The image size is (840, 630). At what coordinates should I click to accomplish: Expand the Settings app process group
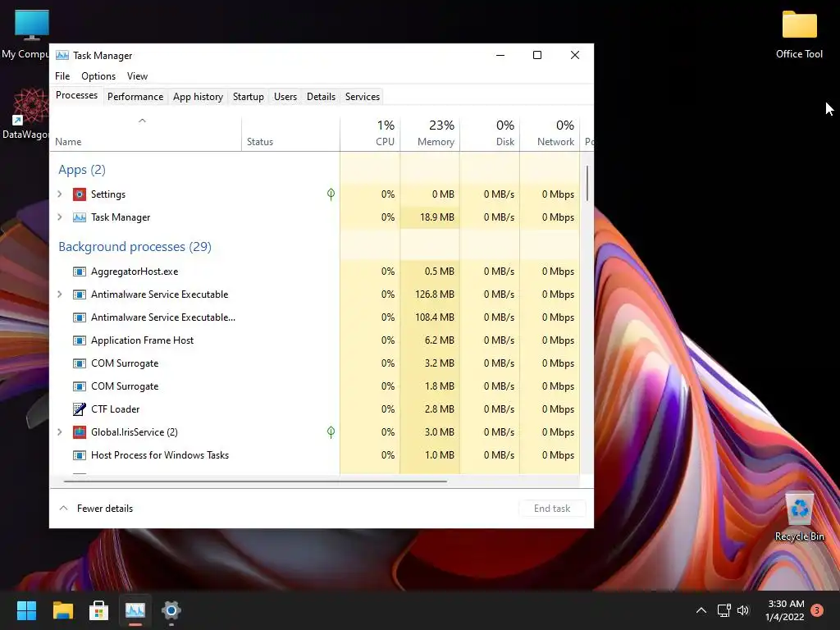pyautogui.click(x=59, y=194)
